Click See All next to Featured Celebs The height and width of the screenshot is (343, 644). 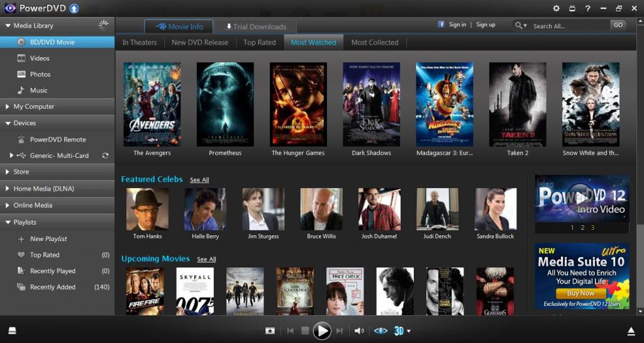(x=199, y=180)
